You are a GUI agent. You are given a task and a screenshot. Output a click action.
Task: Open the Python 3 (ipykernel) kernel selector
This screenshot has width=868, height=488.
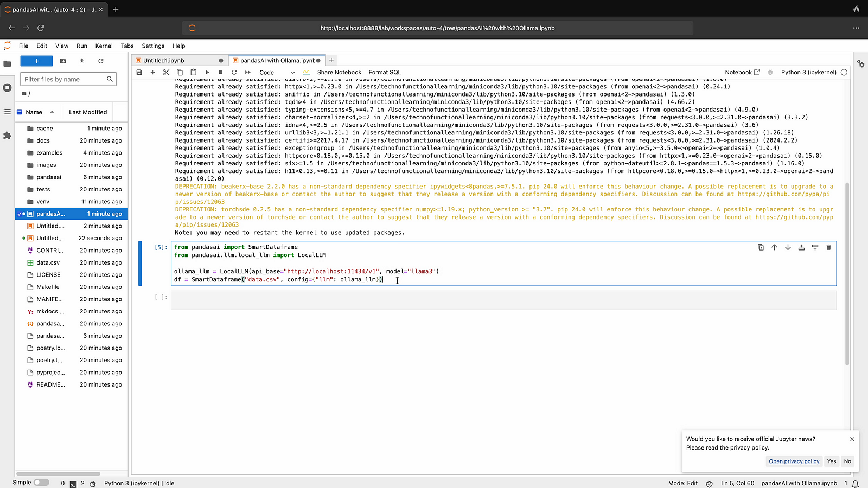pos(808,72)
